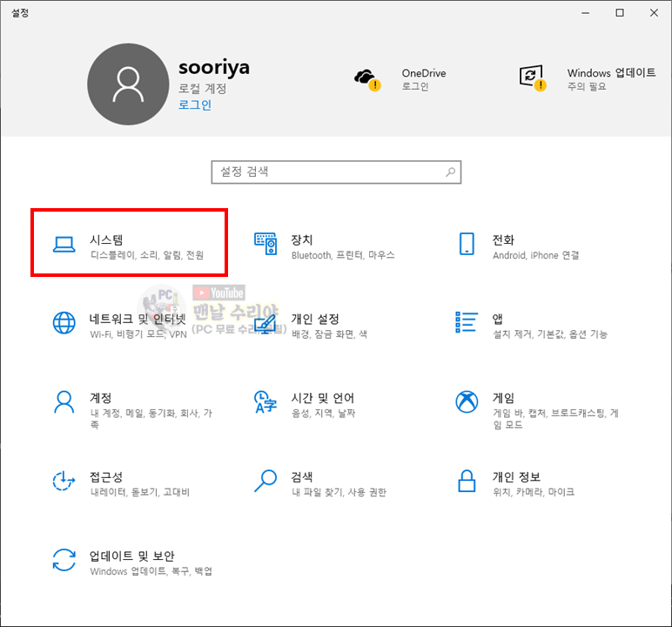Click the text 배경, 잠금 화면, 색
Viewport: 672px width, 627px height.
329,334
